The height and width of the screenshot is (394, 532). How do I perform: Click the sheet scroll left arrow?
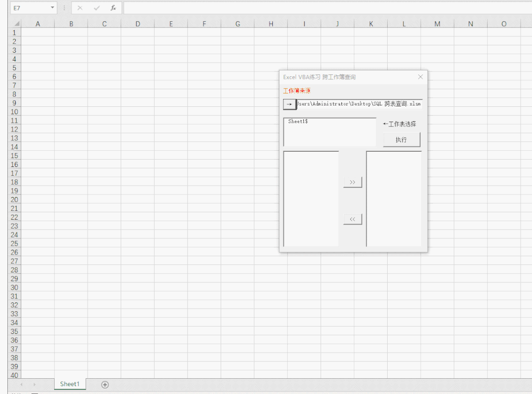coord(21,385)
